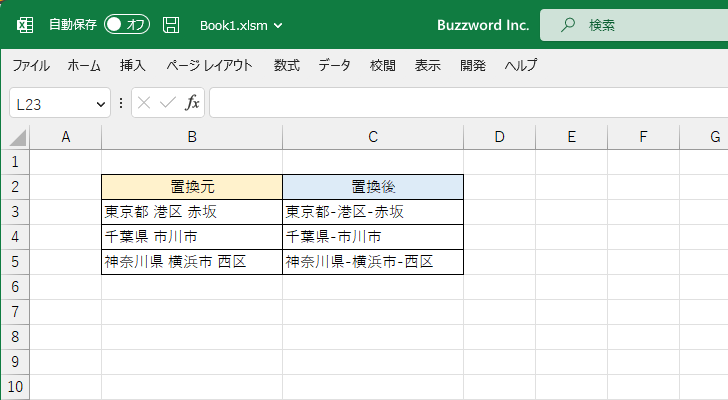Viewport: 728px width, 400px height.
Task: Click the Buzzword Inc. account name
Action: coord(483,25)
